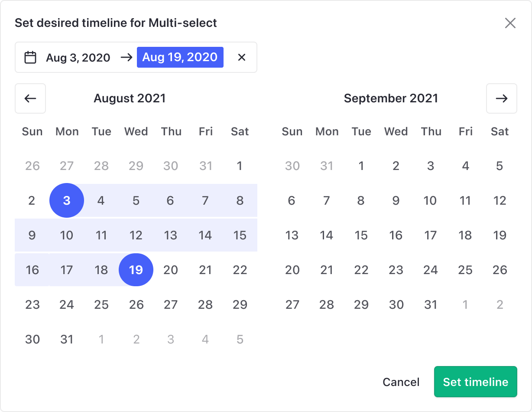Cancel the timeline selection
The image size is (532, 412).
pyautogui.click(x=401, y=382)
